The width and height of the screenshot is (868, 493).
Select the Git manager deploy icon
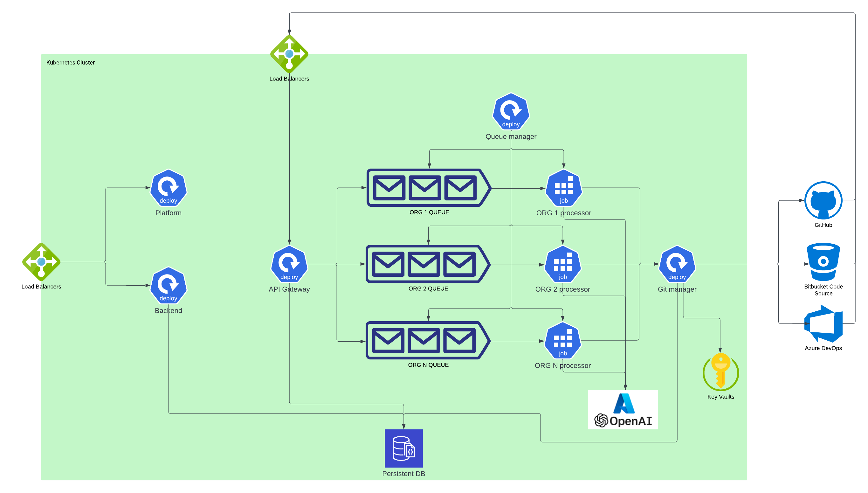677,264
